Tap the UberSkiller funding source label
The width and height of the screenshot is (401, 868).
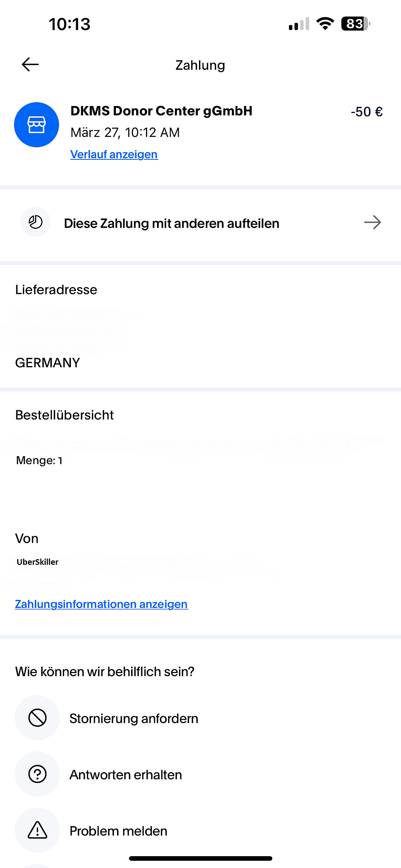(38, 562)
